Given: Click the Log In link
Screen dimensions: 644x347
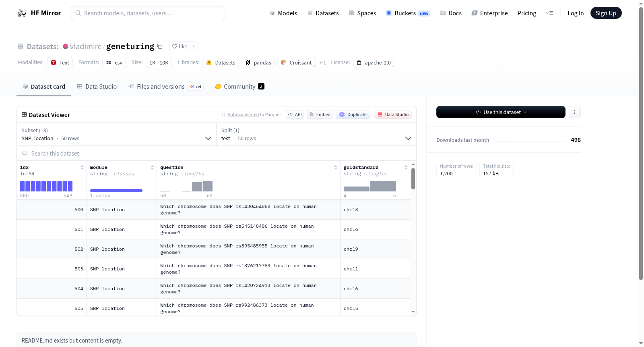Looking at the screenshot, I should click(x=576, y=13).
